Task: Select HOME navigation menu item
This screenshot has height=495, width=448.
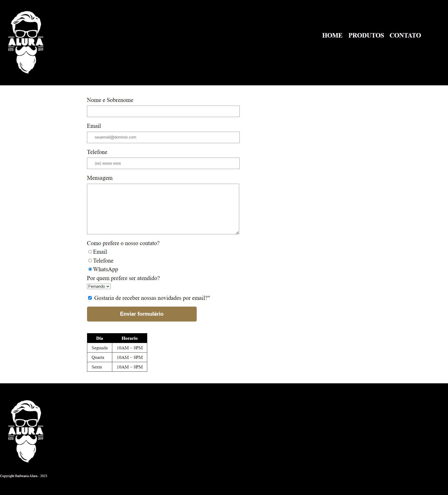Action: click(332, 35)
